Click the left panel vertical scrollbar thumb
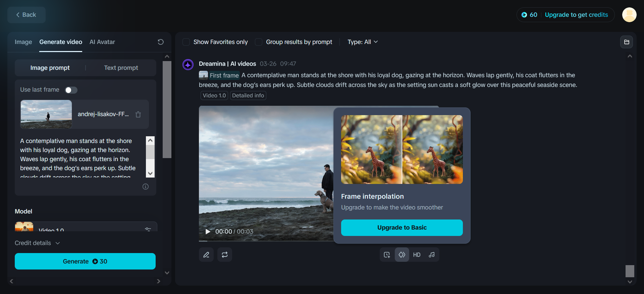Image resolution: width=644 pixels, height=294 pixels. 167,109
